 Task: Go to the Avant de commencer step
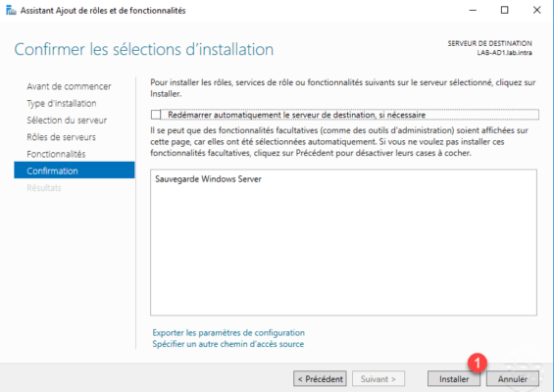pyautogui.click(x=69, y=86)
